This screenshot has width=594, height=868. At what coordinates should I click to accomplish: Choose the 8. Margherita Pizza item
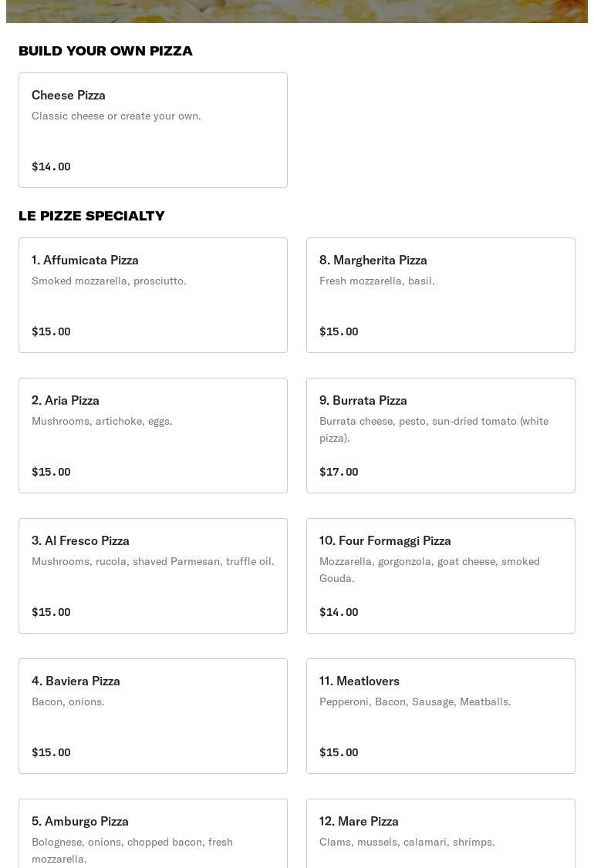440,295
